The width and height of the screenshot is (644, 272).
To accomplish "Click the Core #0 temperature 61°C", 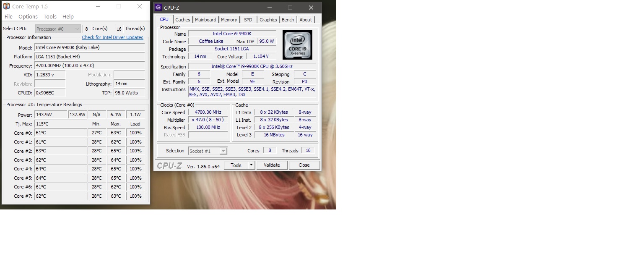I will [x=60, y=133].
